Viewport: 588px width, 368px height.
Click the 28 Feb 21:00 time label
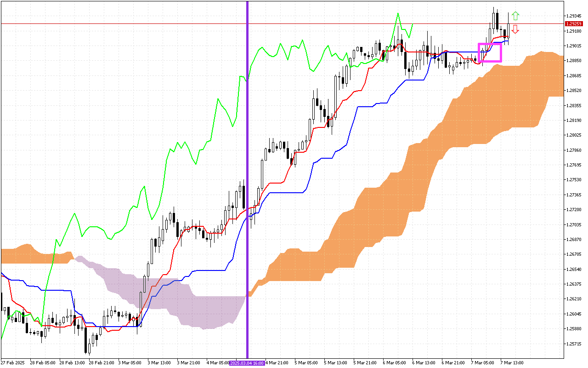coord(101,363)
